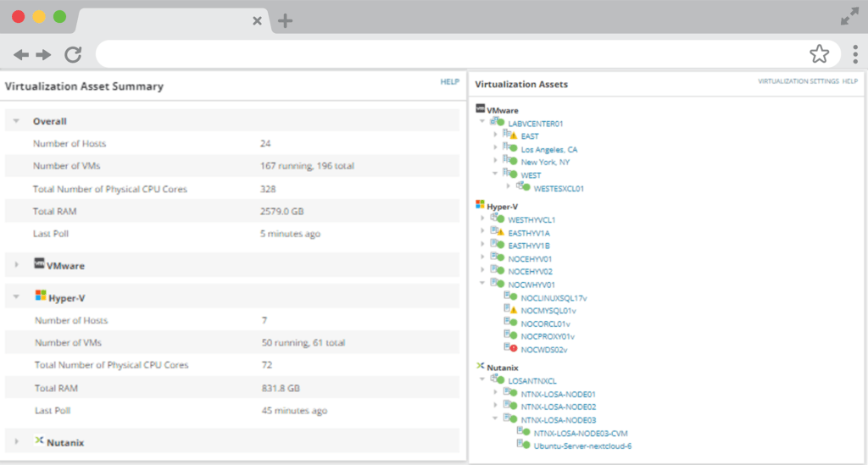
Task: Click the browser back arrow icon
Action: point(21,55)
